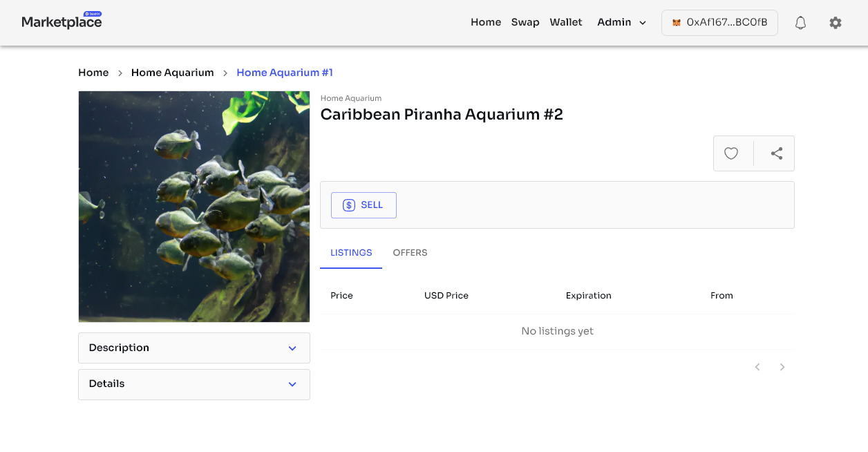Favorite the item with the heart icon
The height and width of the screenshot is (452, 868).
(x=731, y=153)
